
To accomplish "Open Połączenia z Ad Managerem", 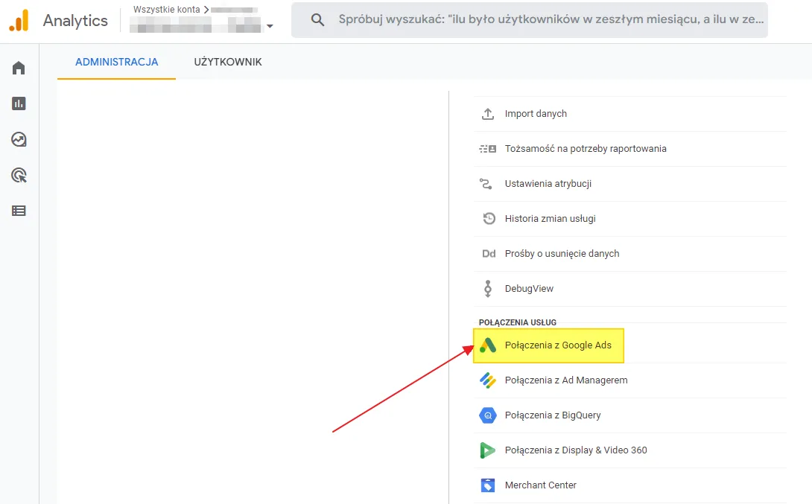I will point(630,380).
